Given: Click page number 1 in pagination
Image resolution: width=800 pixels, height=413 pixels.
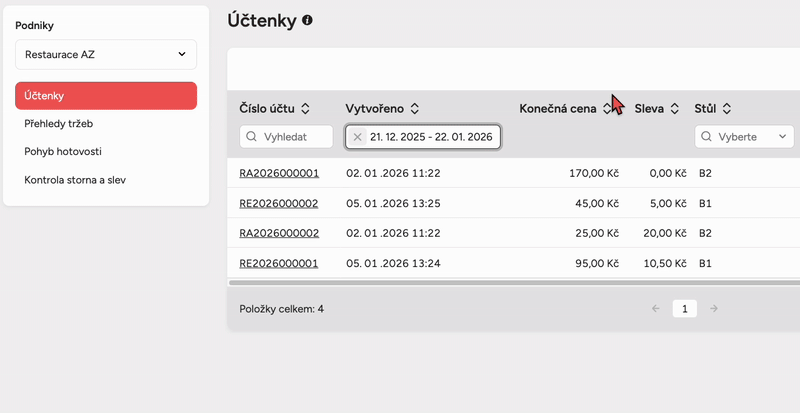Looking at the screenshot, I should [x=684, y=309].
